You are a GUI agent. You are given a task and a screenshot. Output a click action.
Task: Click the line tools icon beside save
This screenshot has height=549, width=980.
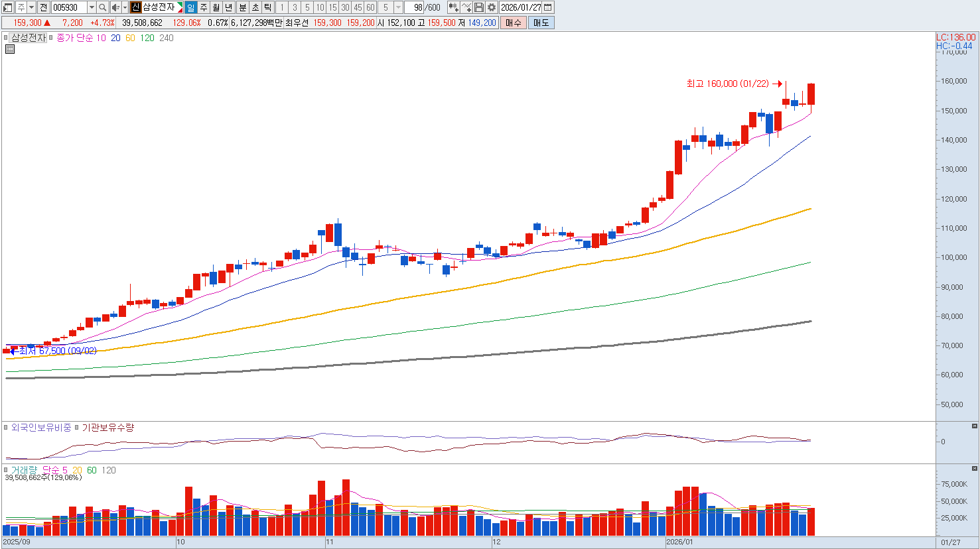466,7
